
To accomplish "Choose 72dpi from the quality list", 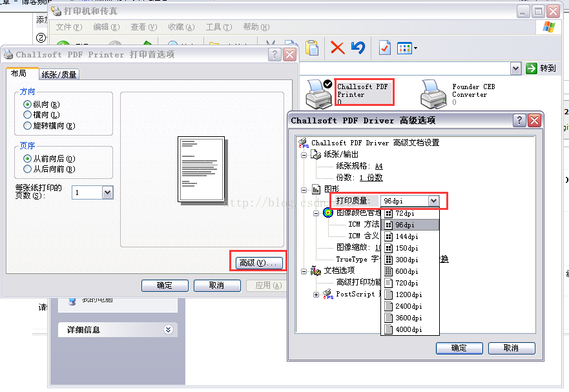I will (410, 213).
